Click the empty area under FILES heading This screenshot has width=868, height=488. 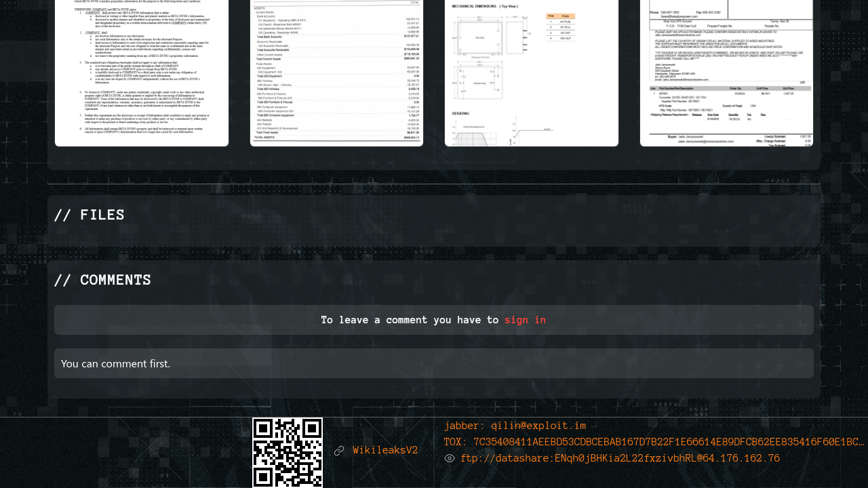[434, 235]
